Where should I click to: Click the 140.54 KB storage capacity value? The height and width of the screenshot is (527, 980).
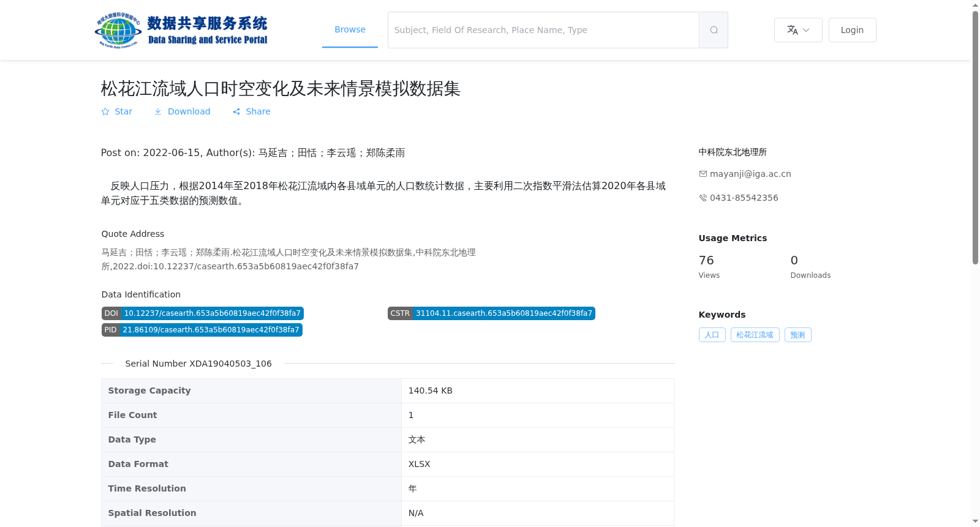click(x=431, y=391)
